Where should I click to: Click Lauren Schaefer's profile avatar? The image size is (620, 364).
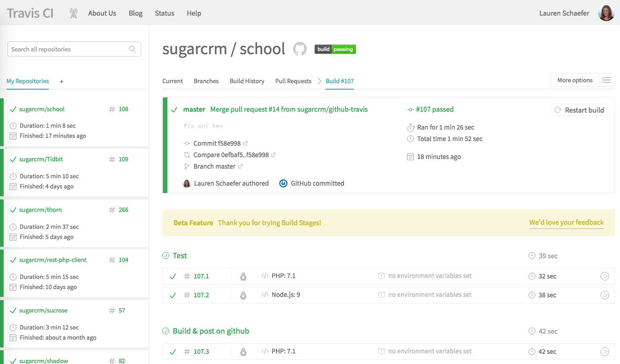pyautogui.click(x=606, y=13)
